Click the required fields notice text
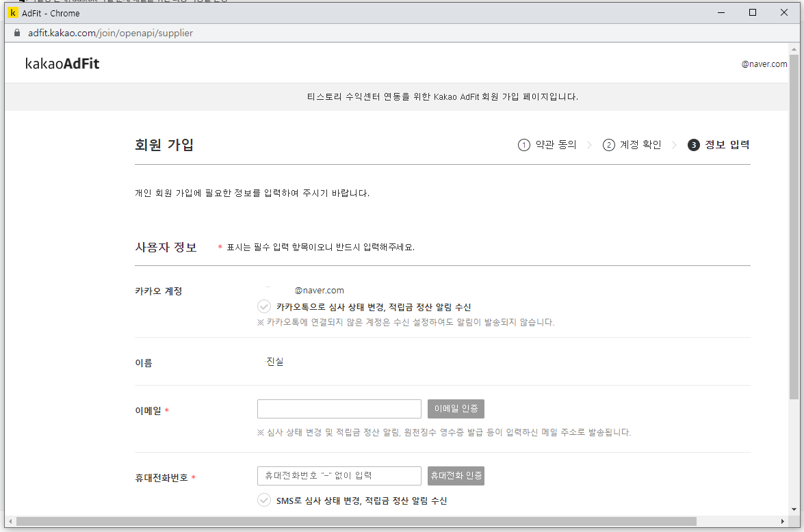This screenshot has height=532, width=804. 320,247
